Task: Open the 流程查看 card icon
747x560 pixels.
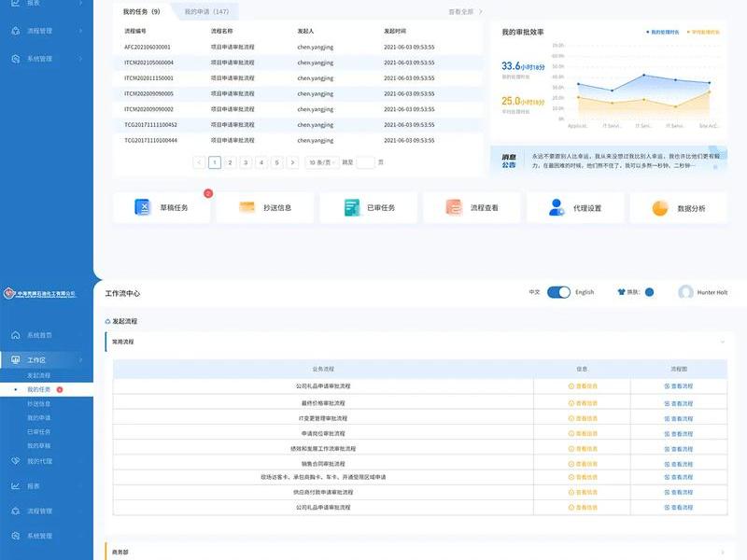Action: click(x=454, y=207)
